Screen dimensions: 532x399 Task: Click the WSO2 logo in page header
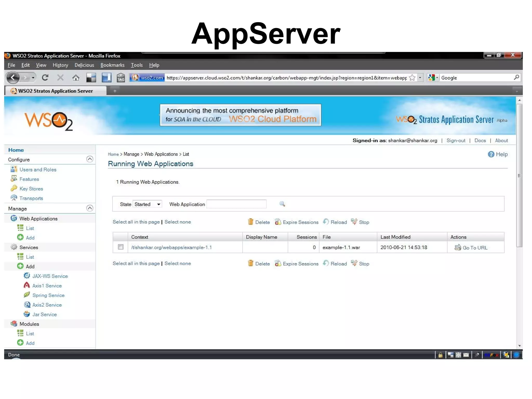click(48, 121)
